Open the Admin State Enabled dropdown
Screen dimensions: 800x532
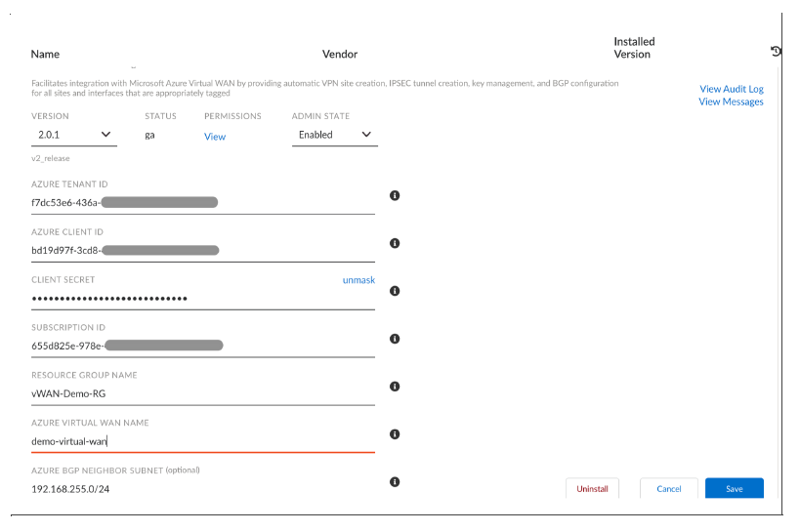[x=334, y=135]
